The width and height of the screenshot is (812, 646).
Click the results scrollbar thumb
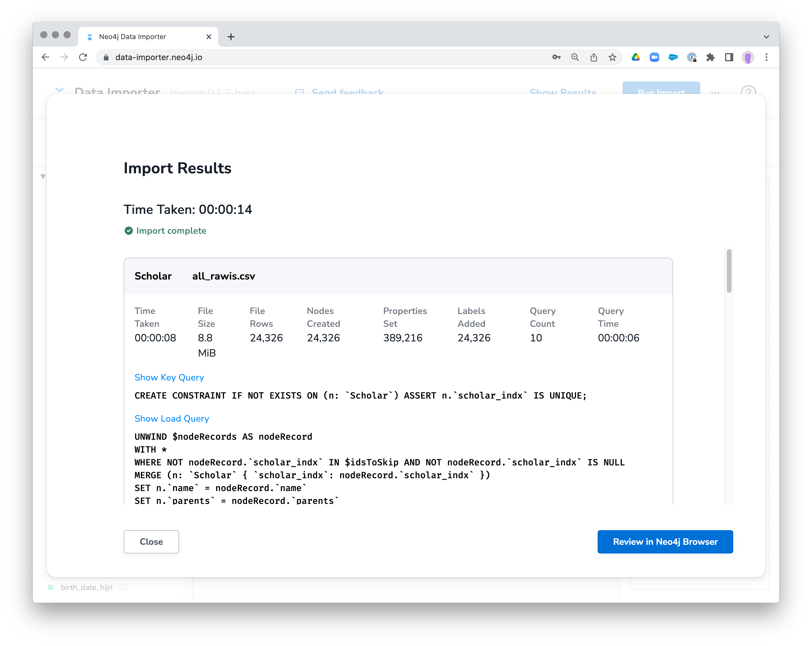tap(729, 270)
